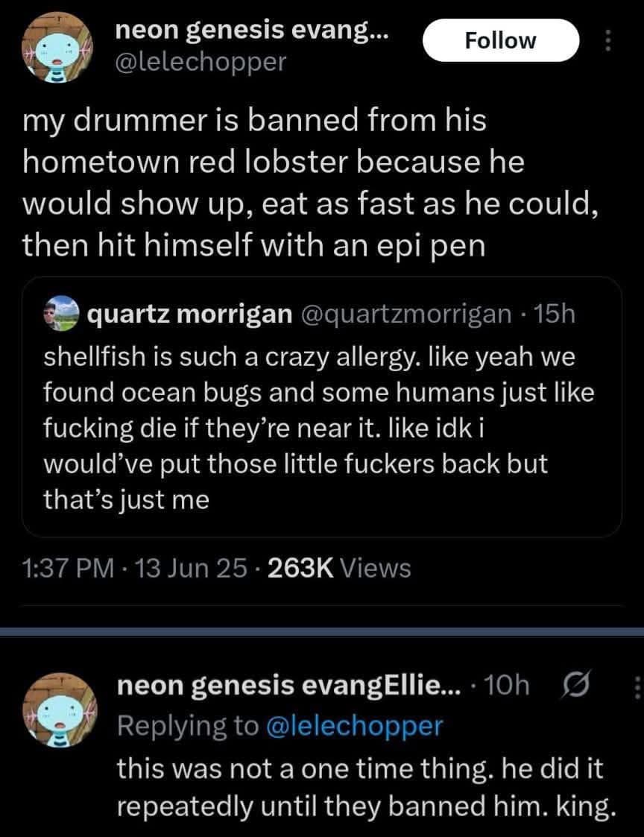The width and height of the screenshot is (644, 837).
Task: Open the main tweet's three-dot more menu
Action: (x=608, y=40)
